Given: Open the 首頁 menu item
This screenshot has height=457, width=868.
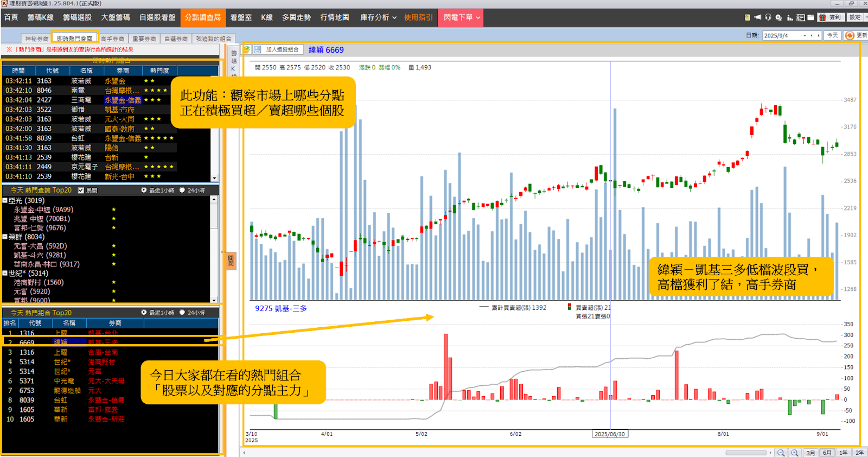Looking at the screenshot, I should [11, 17].
